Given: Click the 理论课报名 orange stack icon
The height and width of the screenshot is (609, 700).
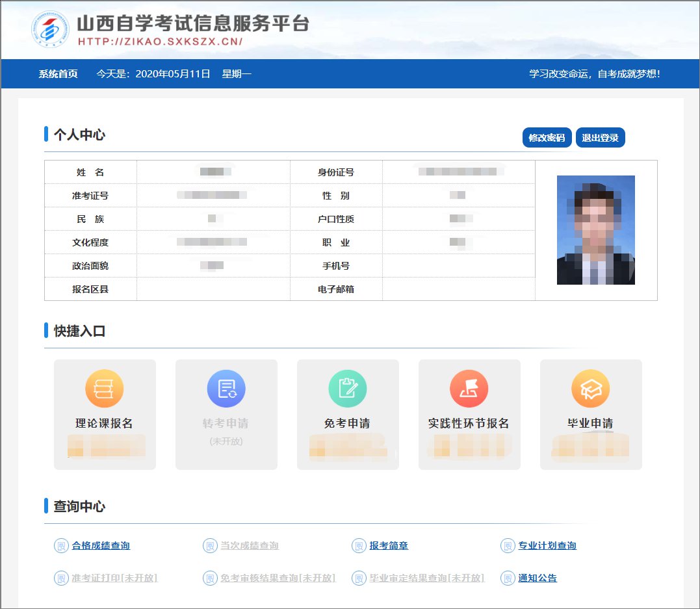Looking at the screenshot, I should coord(104,389).
